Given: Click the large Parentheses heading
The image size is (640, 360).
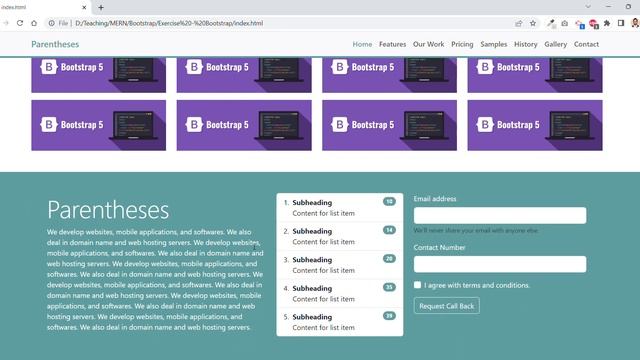Looking at the screenshot, I should [x=108, y=210].
